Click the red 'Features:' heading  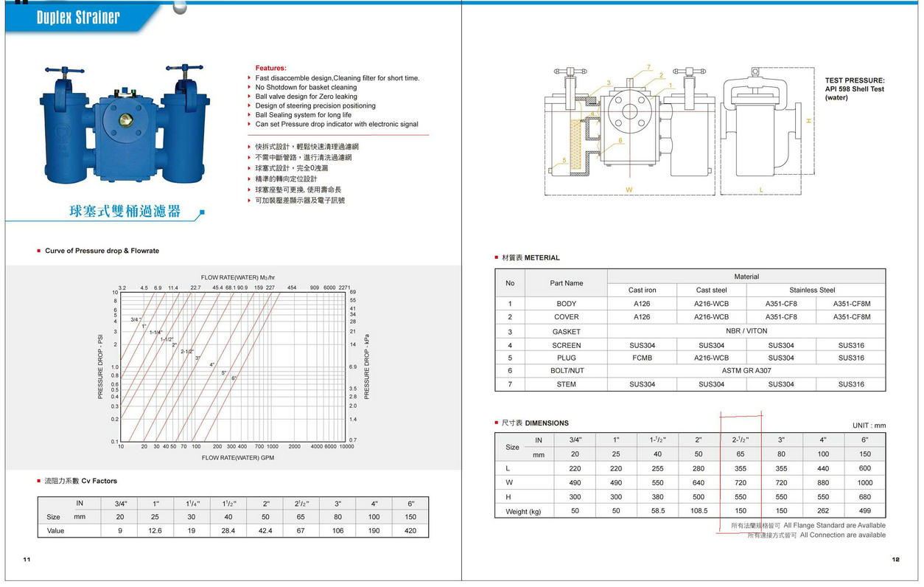270,68
